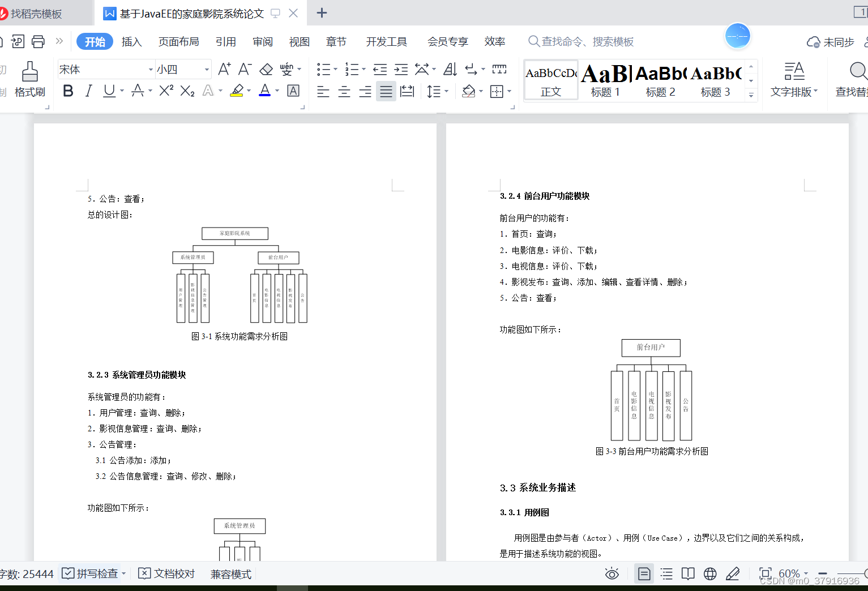
Task: Click the 文档校对 button
Action: pyautogui.click(x=166, y=573)
